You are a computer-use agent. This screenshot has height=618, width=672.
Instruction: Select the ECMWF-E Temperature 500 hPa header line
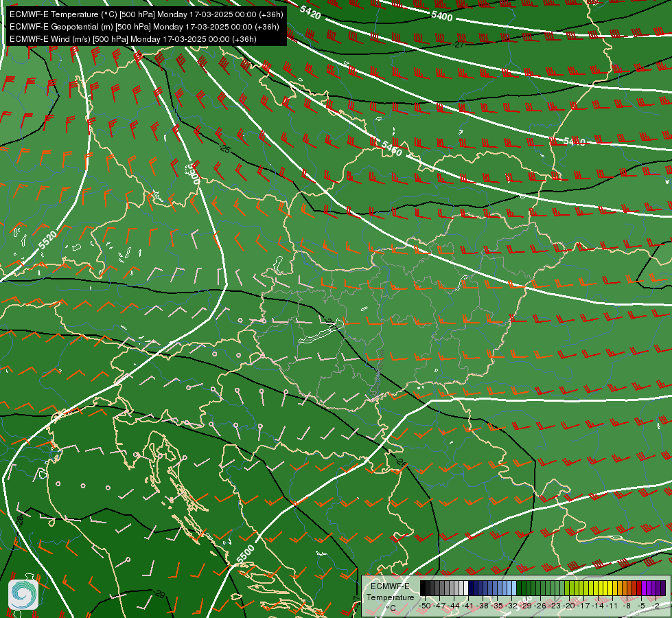click(x=146, y=14)
